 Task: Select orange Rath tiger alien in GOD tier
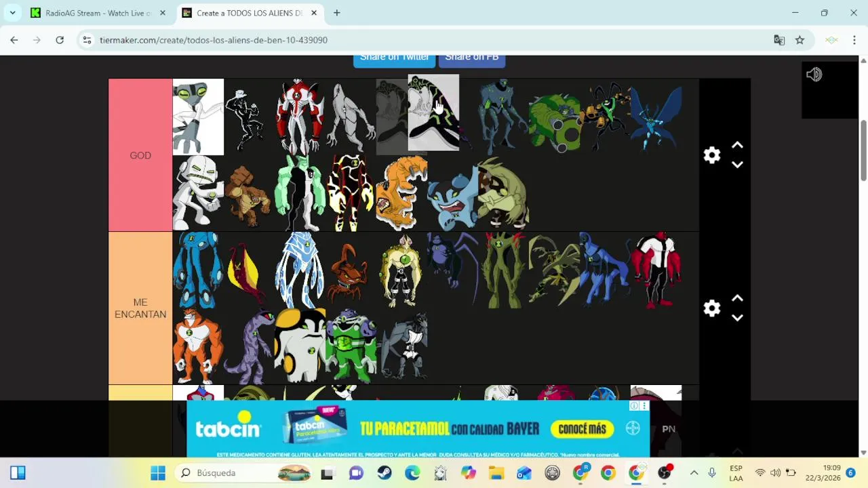(401, 193)
